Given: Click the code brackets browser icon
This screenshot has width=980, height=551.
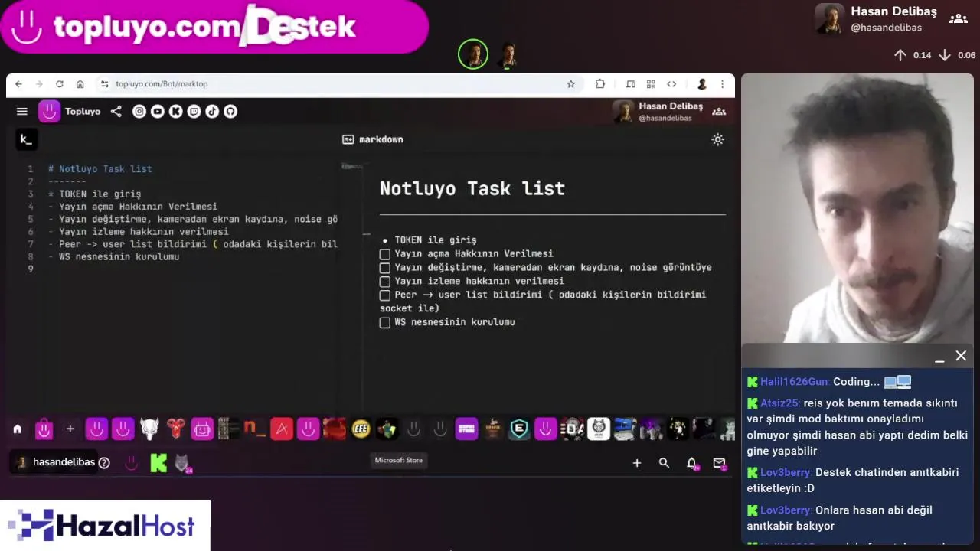Looking at the screenshot, I should pyautogui.click(x=671, y=84).
